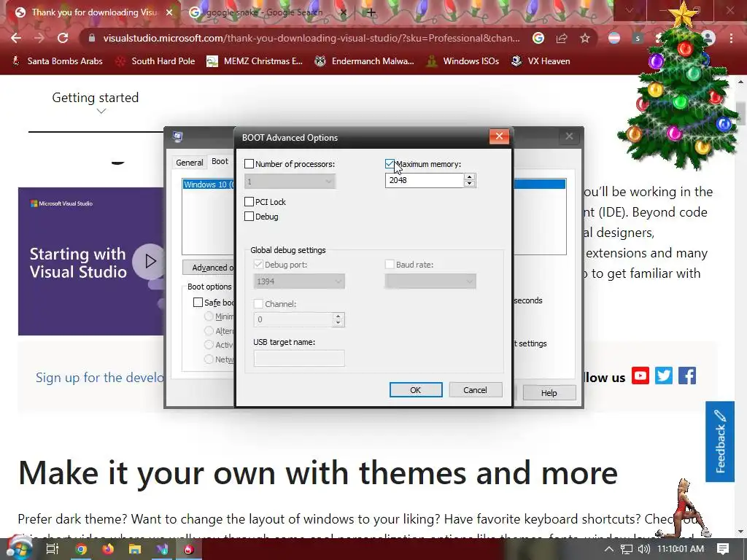Switch to the google snake tab
The height and width of the screenshot is (560, 747).
pos(264,12)
